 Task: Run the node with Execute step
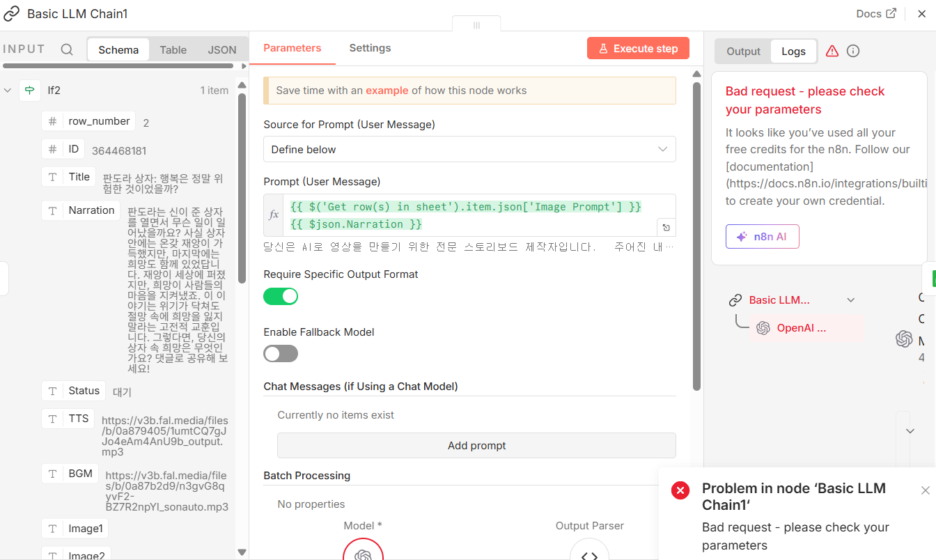click(638, 49)
